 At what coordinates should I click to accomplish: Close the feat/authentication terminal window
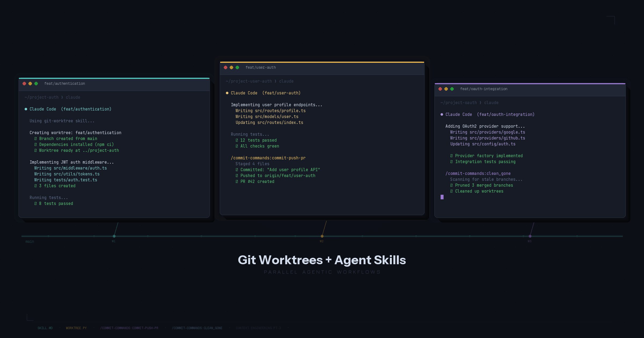point(24,84)
